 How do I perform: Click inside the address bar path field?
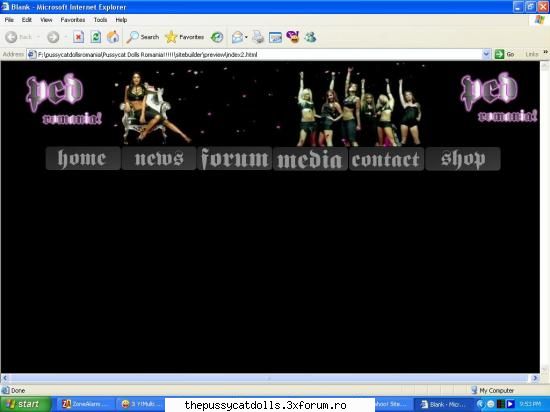pyautogui.click(x=260, y=54)
